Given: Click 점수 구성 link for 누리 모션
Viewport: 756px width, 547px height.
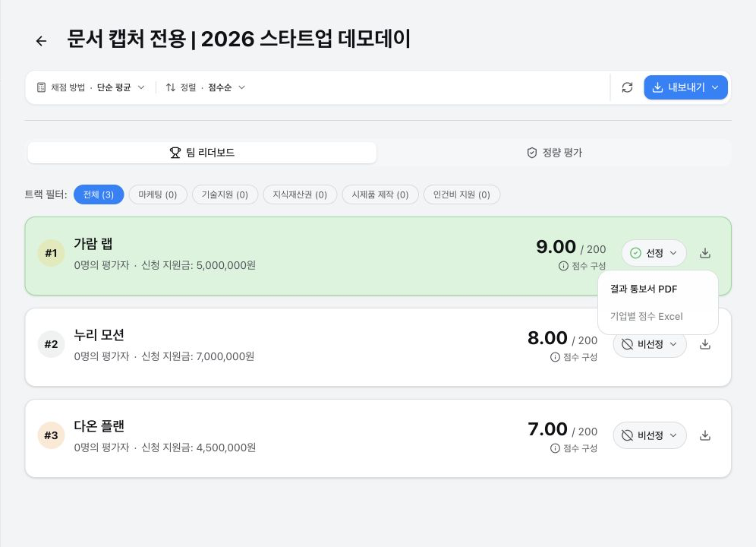Looking at the screenshot, I should pyautogui.click(x=581, y=357).
